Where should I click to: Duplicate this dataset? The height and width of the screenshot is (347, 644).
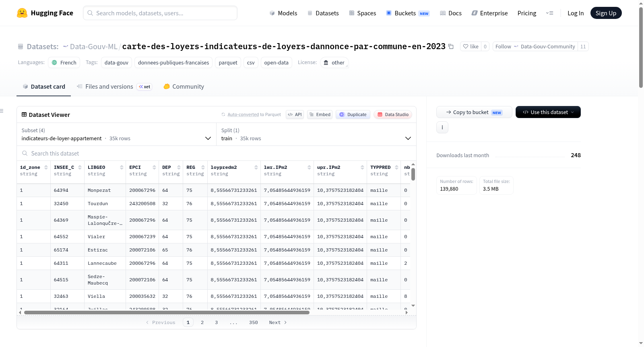click(353, 114)
